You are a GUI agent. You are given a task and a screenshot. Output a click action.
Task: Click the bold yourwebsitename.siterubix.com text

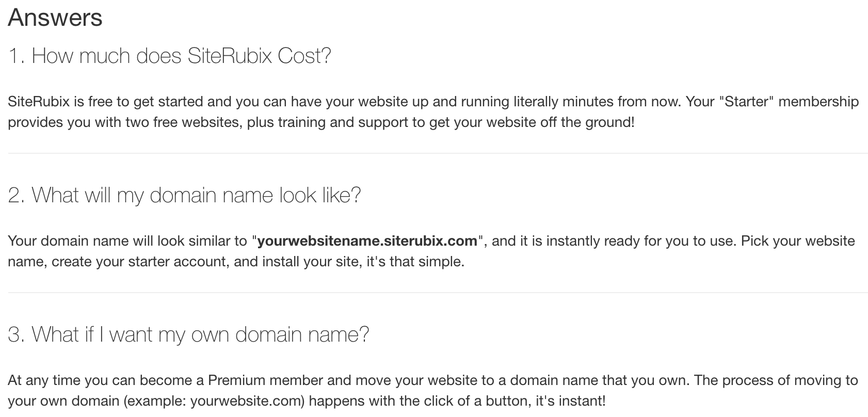tap(367, 241)
